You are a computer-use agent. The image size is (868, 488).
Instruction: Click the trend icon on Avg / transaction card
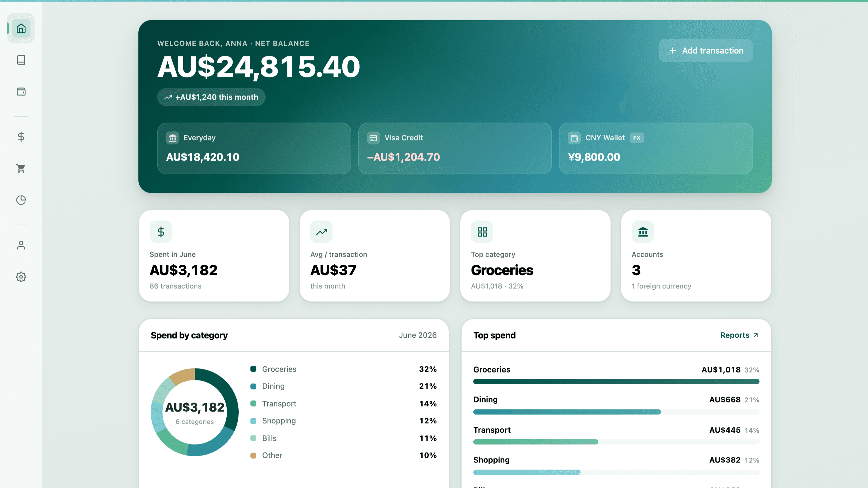click(x=321, y=232)
